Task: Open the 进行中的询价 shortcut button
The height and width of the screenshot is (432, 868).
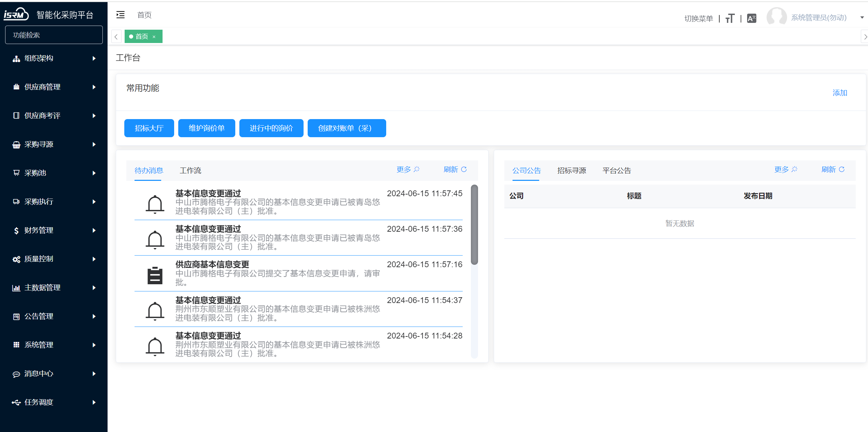Action: [271, 128]
